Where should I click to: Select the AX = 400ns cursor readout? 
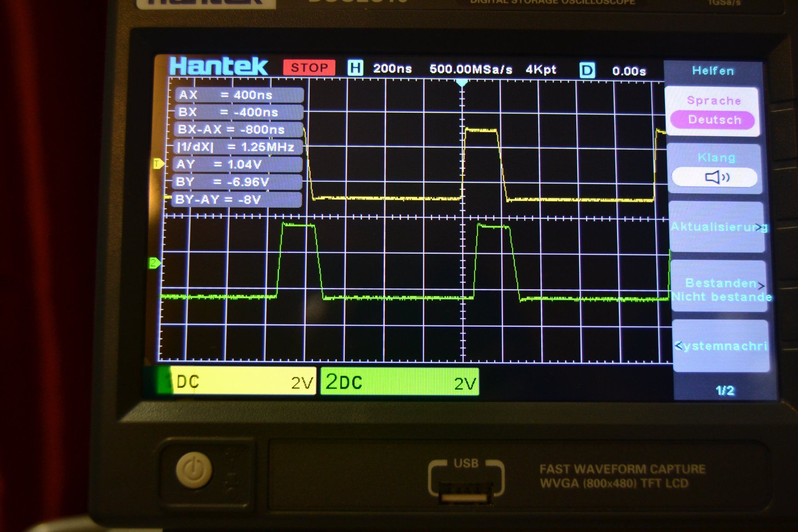[x=239, y=94]
